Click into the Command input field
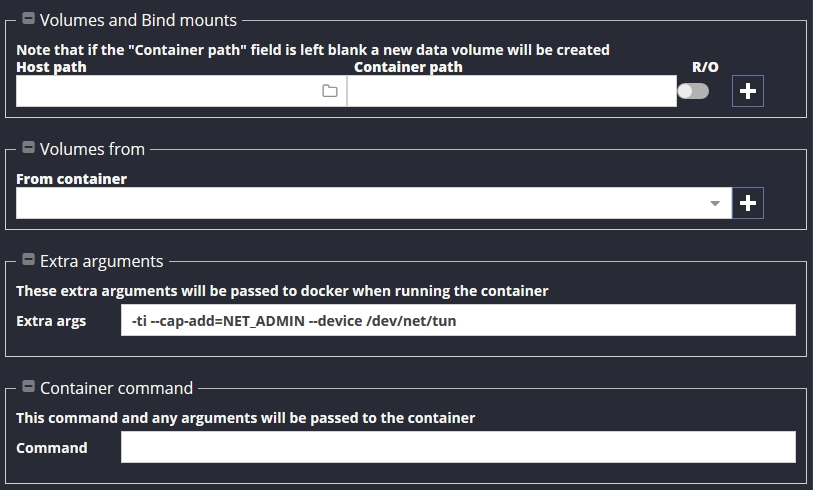Screen dimensions: 813x490 point(458,447)
